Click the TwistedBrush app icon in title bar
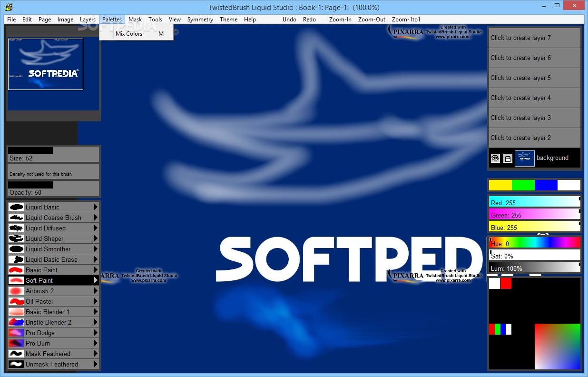 8,7
